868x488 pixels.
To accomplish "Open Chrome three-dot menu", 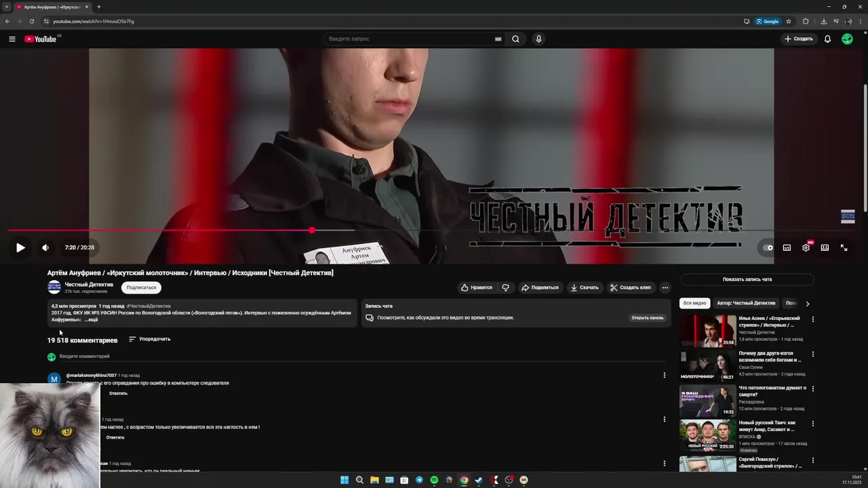I will click(x=861, y=21).
